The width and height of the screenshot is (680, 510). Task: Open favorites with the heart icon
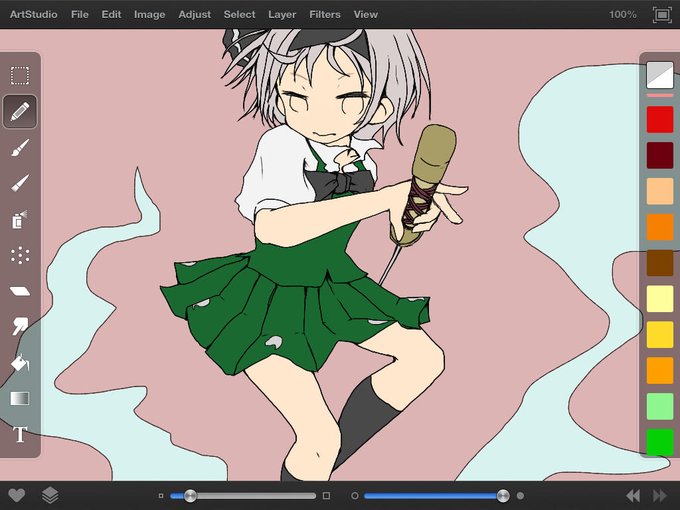(16, 495)
